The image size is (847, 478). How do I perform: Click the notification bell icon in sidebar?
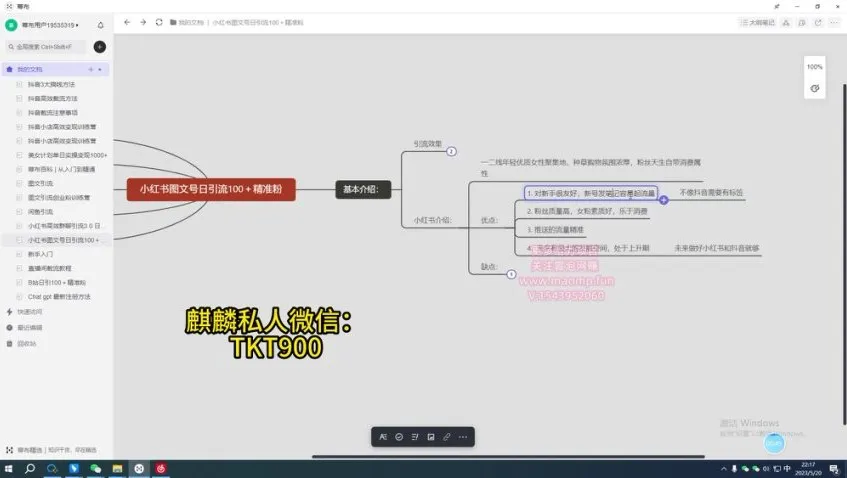click(x=100, y=24)
